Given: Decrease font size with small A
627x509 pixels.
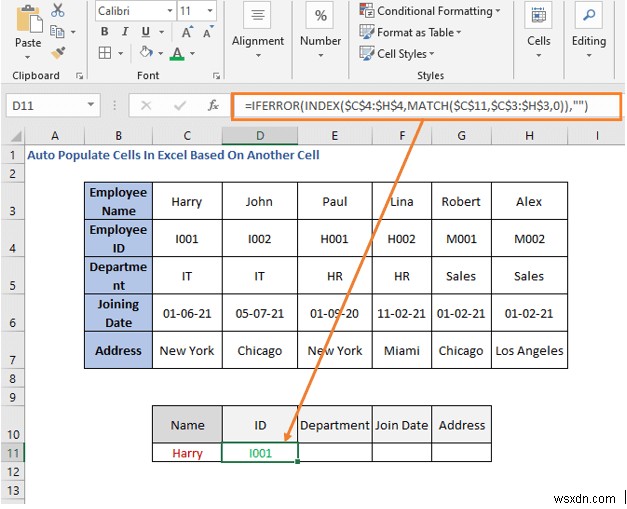Looking at the screenshot, I should (x=208, y=32).
